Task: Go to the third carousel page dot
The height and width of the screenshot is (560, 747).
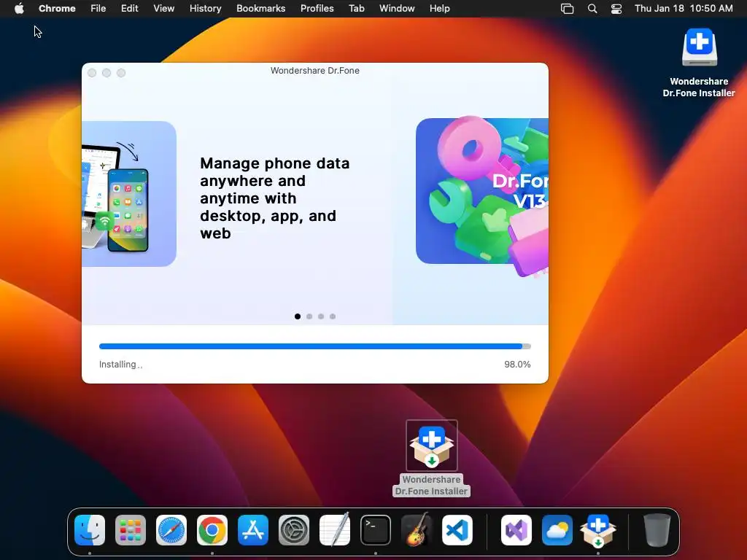Action: click(x=321, y=316)
